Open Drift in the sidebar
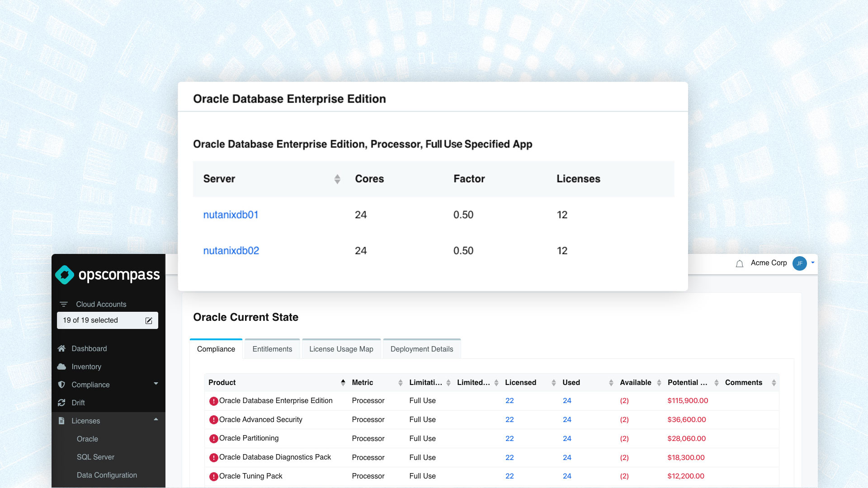 coord(78,403)
